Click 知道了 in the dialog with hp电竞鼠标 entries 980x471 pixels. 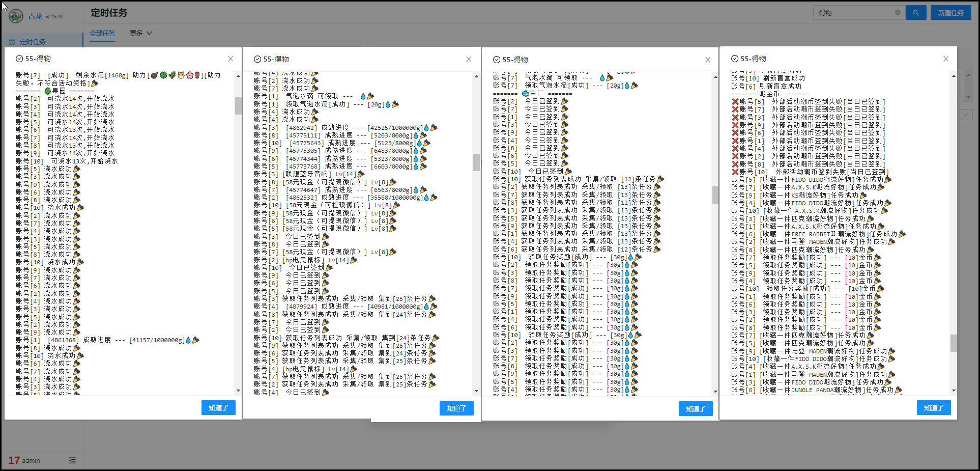(x=456, y=408)
